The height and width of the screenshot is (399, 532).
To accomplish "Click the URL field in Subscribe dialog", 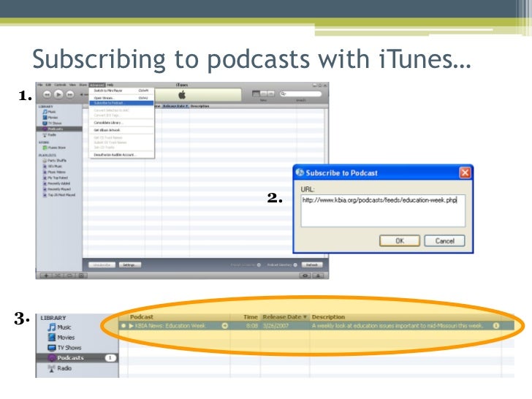I will [383, 210].
